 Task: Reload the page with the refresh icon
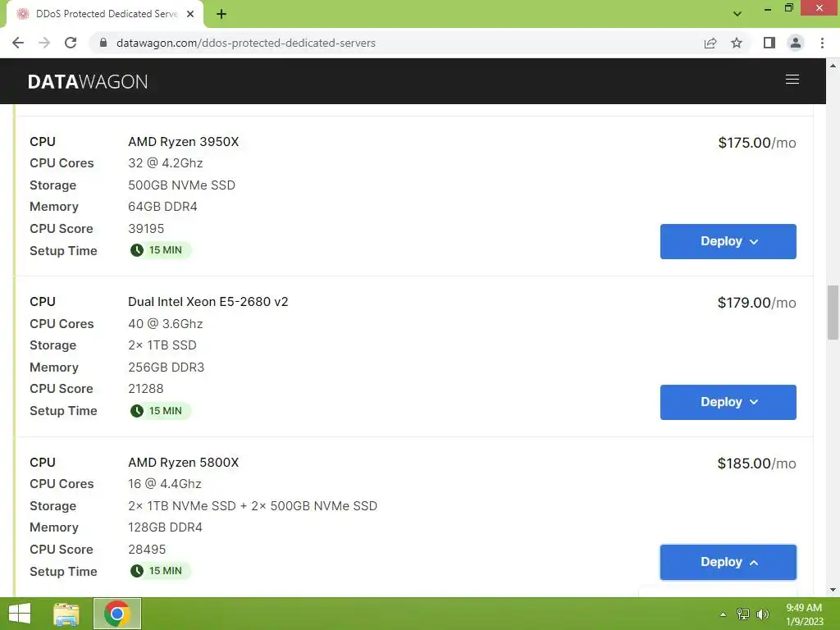(x=71, y=43)
